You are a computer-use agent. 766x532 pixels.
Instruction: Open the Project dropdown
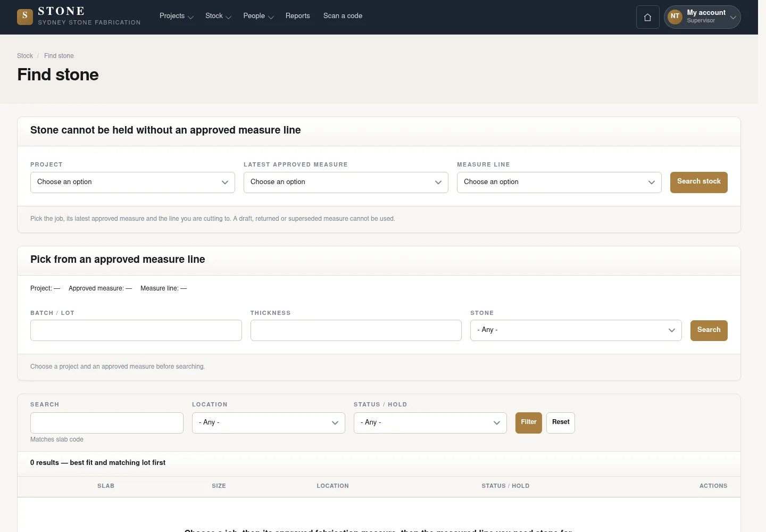click(132, 182)
